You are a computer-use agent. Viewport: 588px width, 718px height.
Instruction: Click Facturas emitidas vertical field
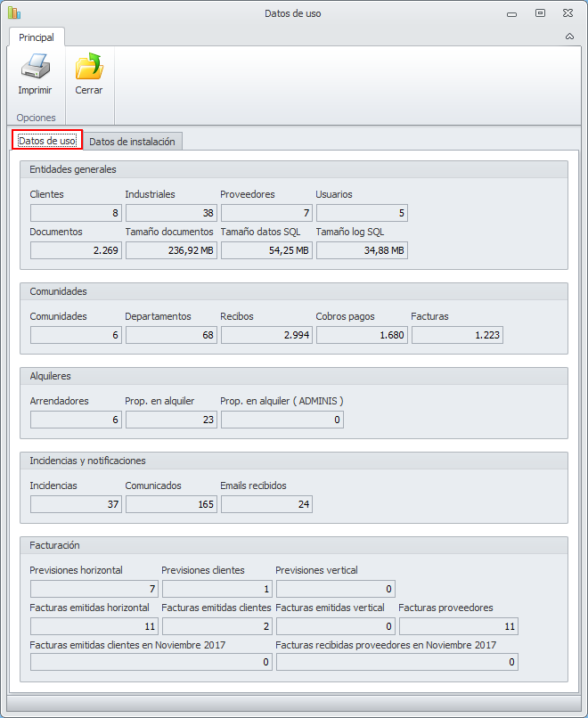336,626
